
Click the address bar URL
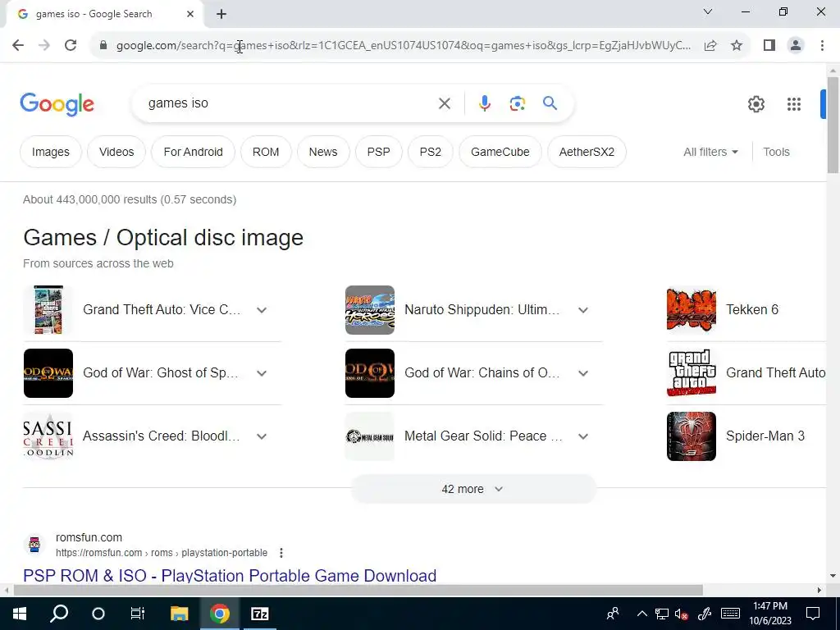404,46
